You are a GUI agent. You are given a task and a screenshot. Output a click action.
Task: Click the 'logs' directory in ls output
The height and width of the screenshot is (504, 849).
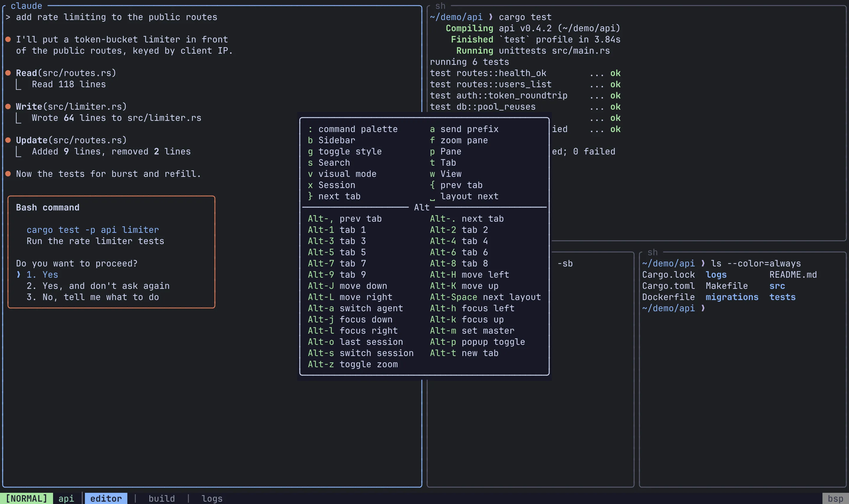[x=716, y=274]
